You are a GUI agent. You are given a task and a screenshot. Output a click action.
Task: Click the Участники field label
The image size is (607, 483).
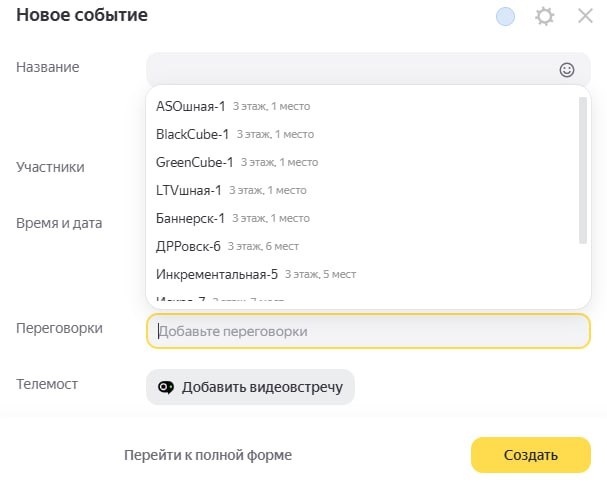click(x=50, y=167)
